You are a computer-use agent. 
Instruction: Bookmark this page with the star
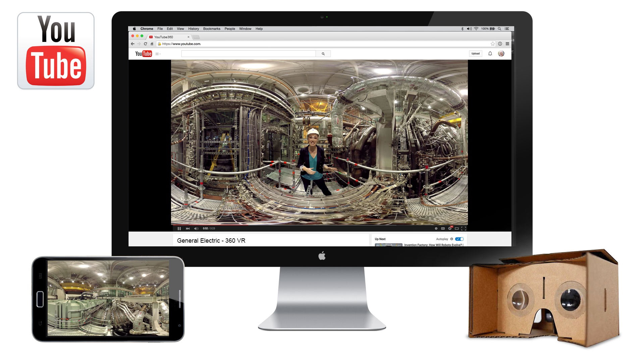click(492, 44)
